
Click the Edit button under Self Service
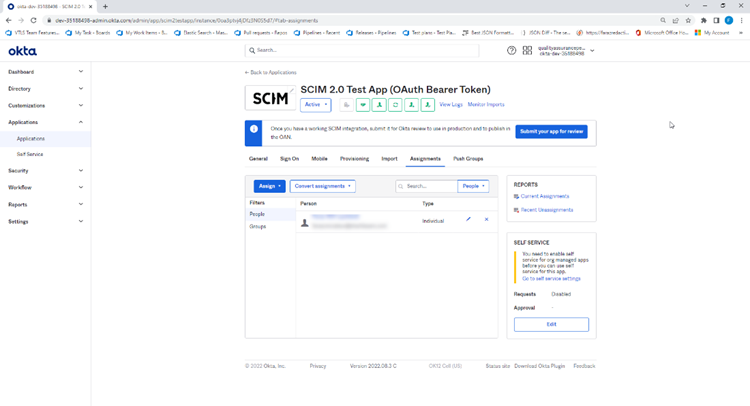click(551, 324)
